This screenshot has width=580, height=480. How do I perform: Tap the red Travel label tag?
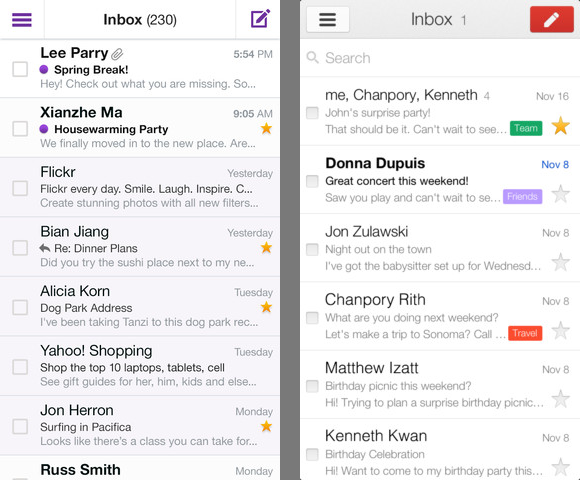coord(525,333)
